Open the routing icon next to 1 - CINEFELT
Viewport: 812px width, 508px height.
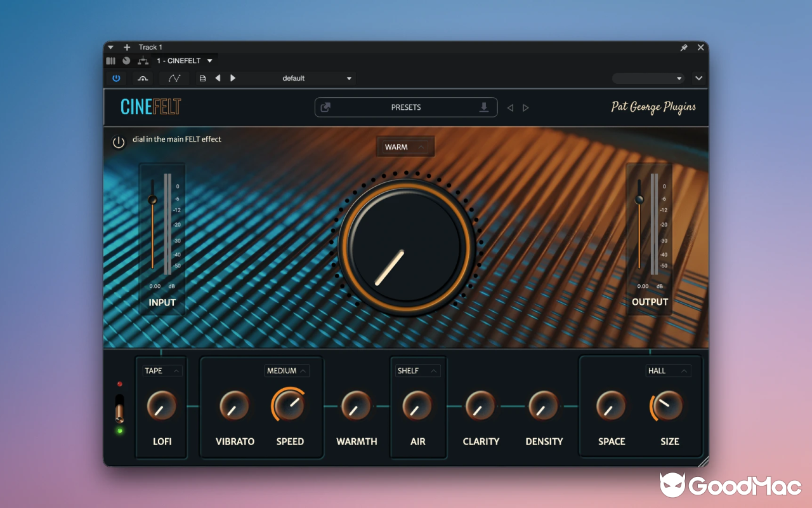click(143, 61)
